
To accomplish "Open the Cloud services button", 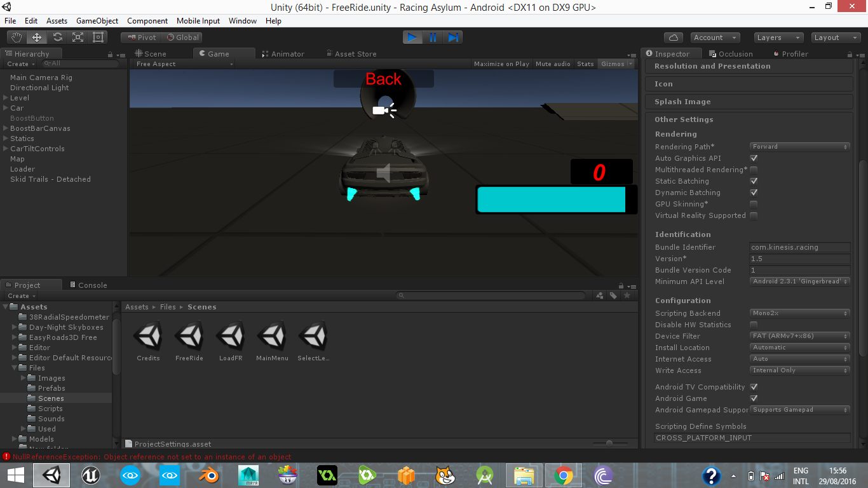I will tap(673, 37).
